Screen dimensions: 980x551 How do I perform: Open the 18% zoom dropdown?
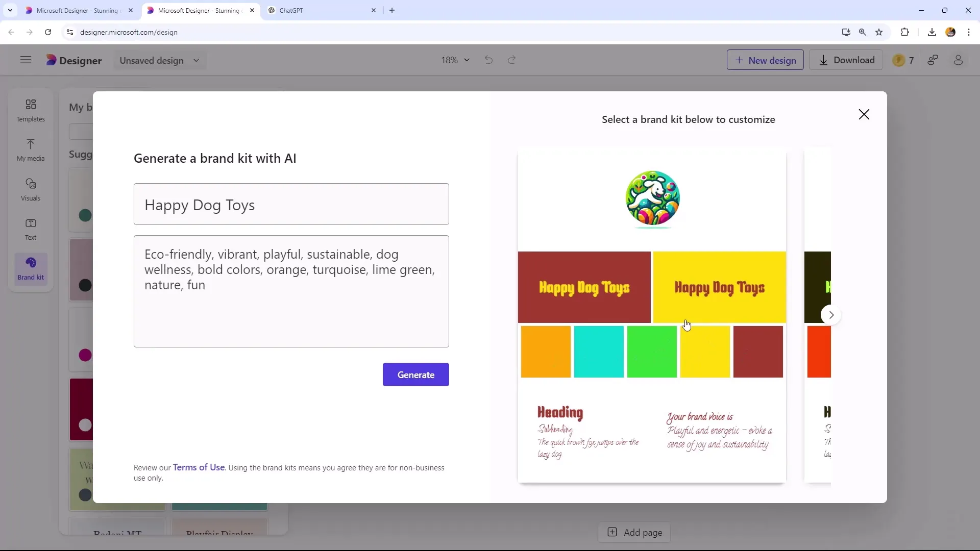click(455, 60)
